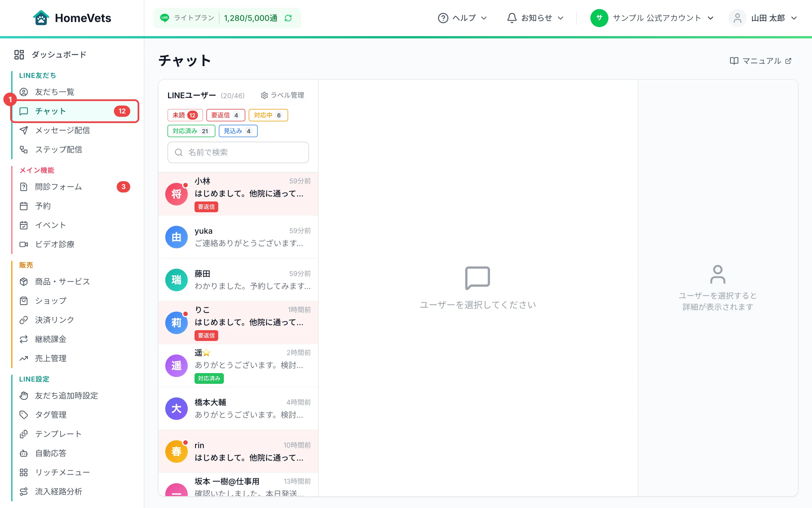Click the ステップ配信 step icon
This screenshot has height=508, width=812.
(23, 150)
